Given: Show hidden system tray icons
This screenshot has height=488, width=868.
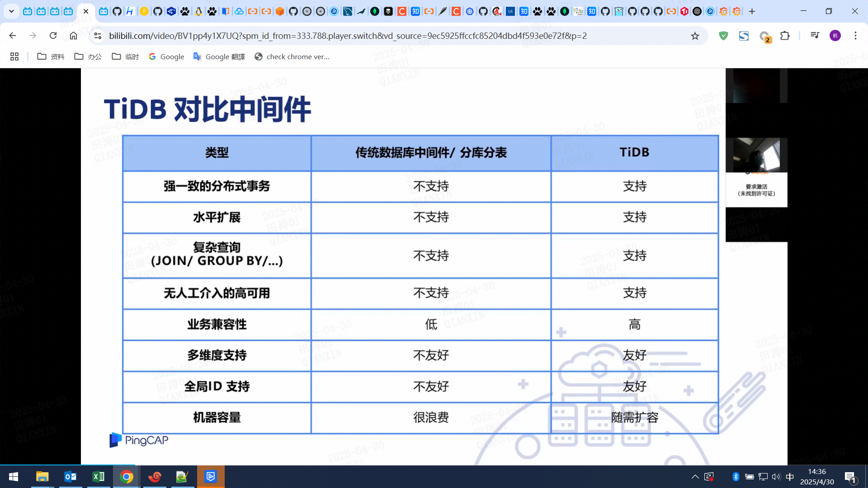Looking at the screenshot, I should click(x=695, y=477).
